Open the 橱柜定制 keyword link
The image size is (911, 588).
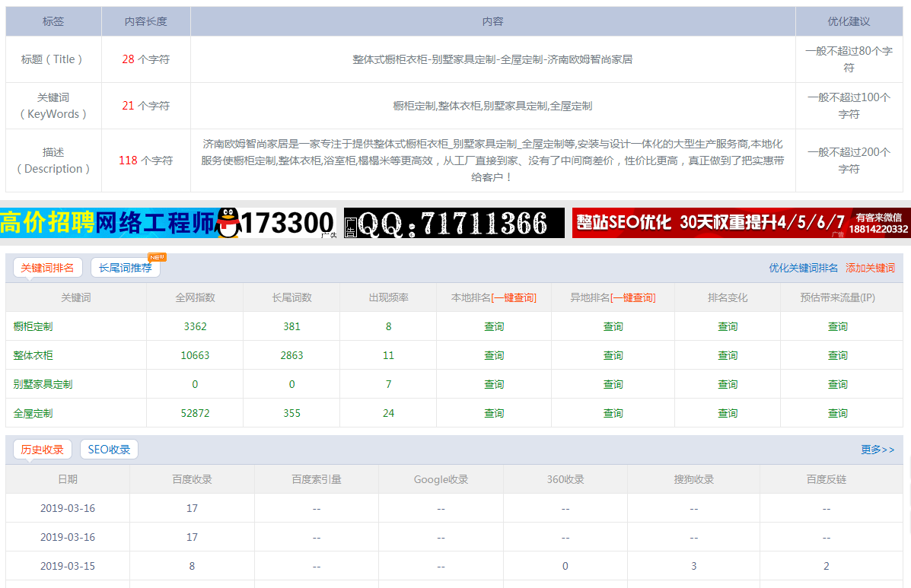(33, 326)
